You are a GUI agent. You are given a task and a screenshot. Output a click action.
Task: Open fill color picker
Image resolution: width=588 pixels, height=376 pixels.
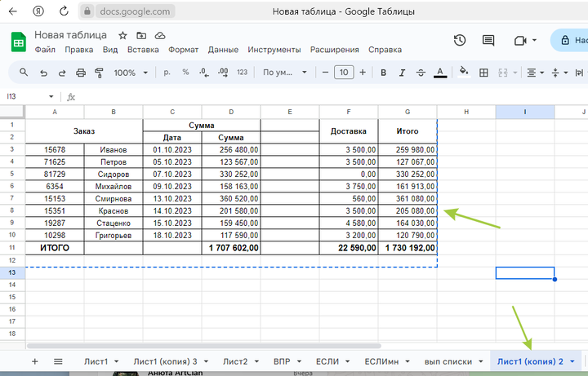coord(464,72)
